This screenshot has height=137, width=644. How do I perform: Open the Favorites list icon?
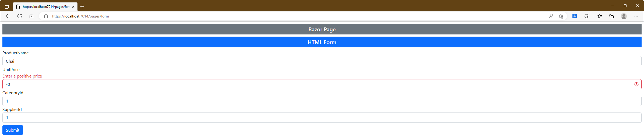click(600, 16)
